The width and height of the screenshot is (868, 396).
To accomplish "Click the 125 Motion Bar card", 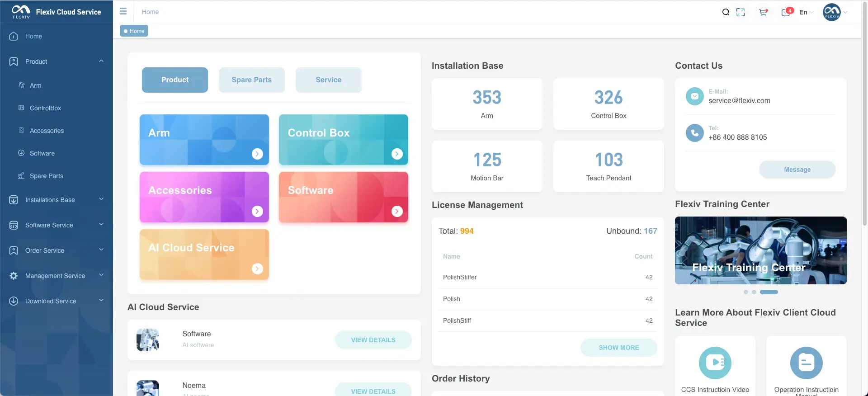I will tap(487, 166).
